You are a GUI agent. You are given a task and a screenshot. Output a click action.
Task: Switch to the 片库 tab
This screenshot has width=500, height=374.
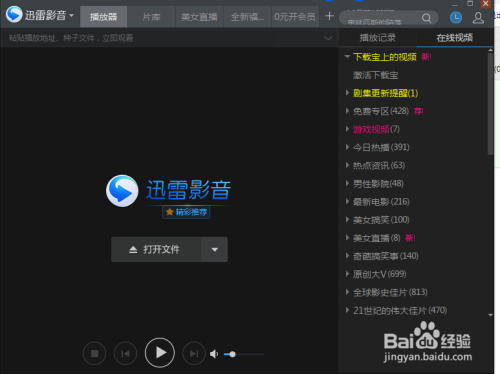coord(151,17)
